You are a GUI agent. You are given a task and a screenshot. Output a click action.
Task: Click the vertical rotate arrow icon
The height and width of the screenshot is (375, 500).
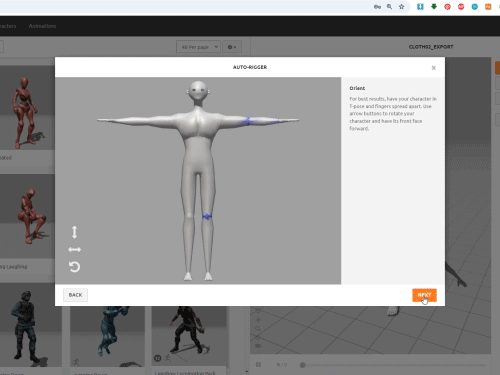[74, 232]
